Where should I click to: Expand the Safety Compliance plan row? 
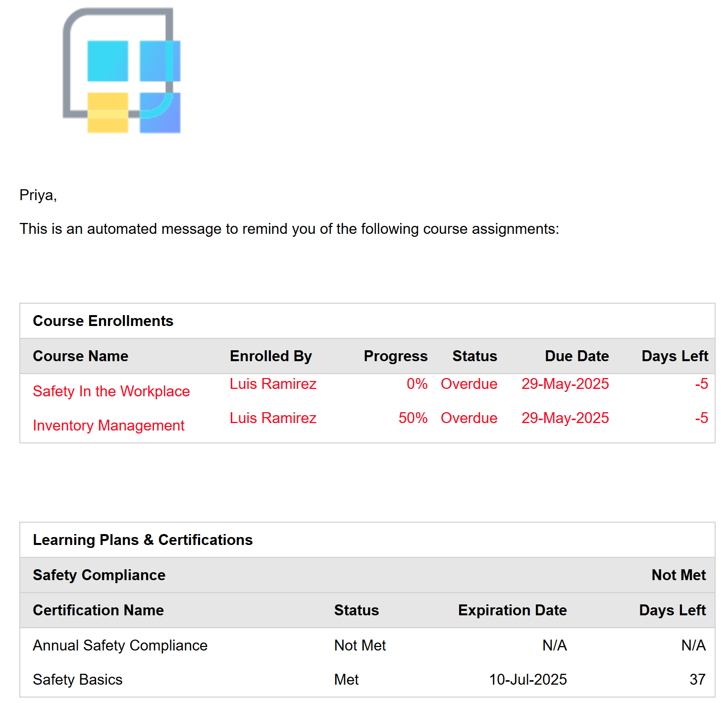(x=99, y=575)
